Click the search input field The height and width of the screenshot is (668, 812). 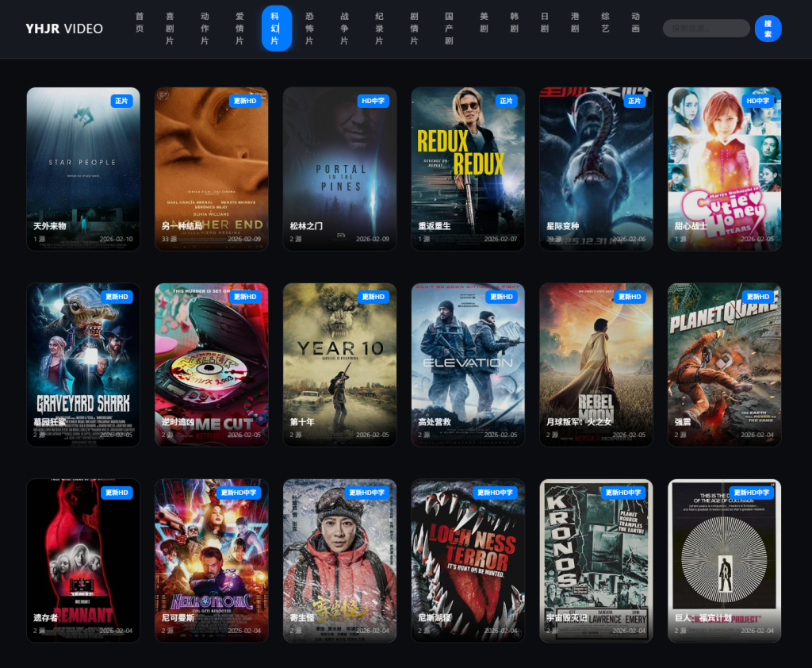705,29
